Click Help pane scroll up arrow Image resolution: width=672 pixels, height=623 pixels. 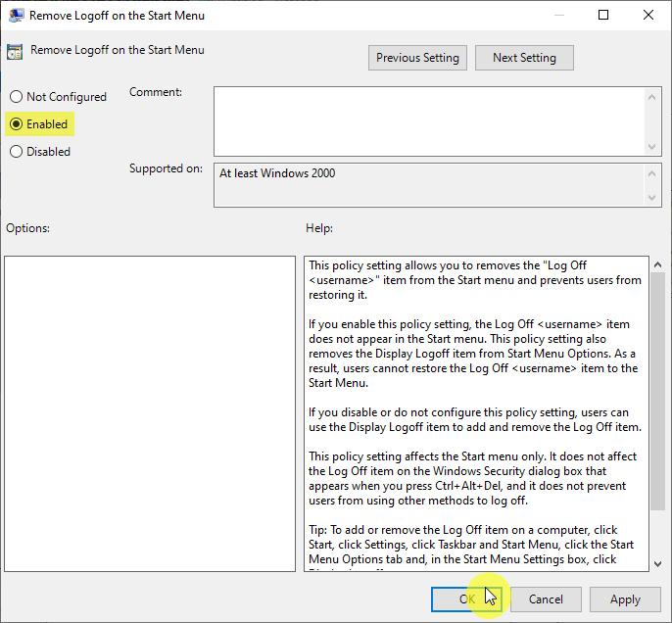point(657,265)
